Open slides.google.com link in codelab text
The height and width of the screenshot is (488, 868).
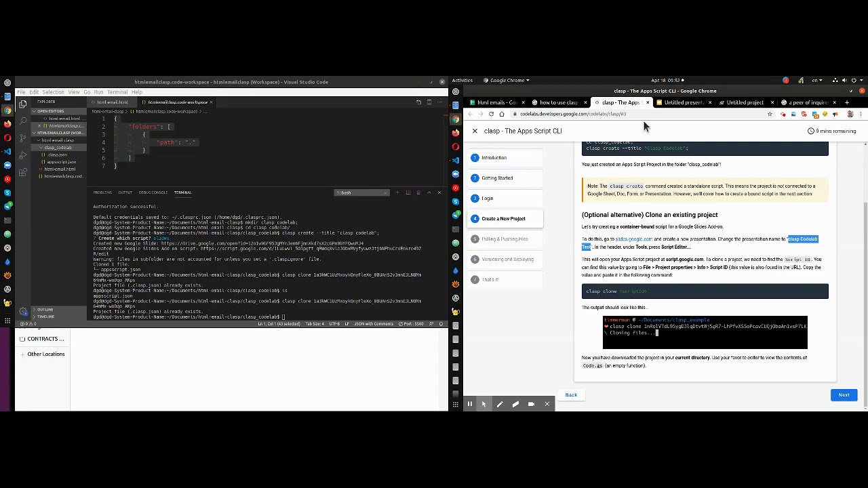click(633, 239)
